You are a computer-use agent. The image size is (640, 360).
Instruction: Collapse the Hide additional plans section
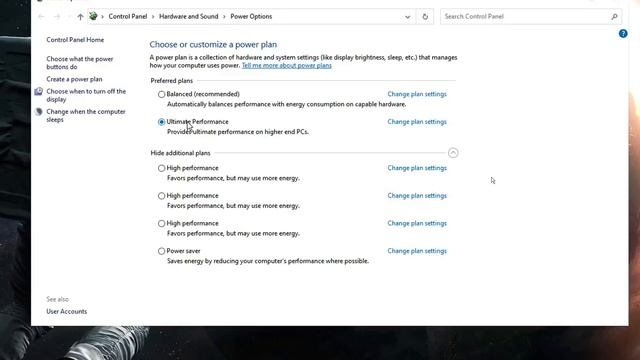click(453, 153)
